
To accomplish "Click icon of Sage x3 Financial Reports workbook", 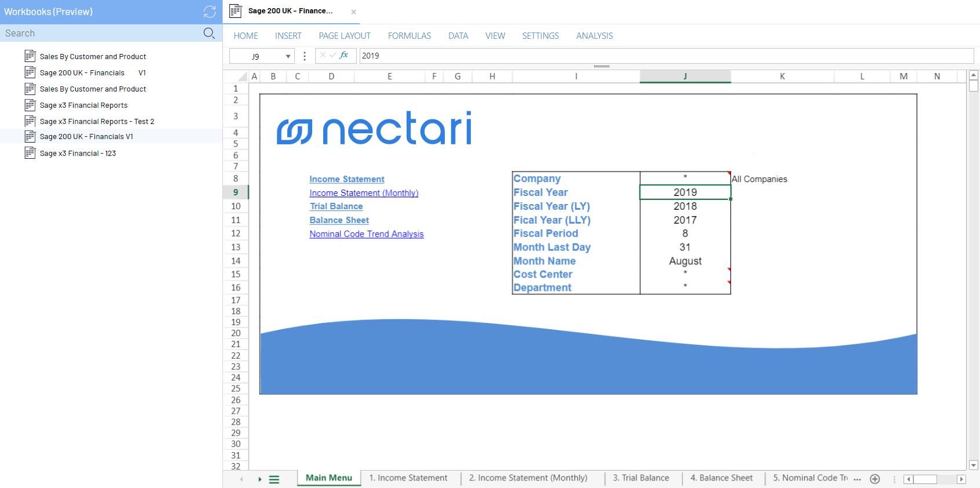I will tap(30, 105).
